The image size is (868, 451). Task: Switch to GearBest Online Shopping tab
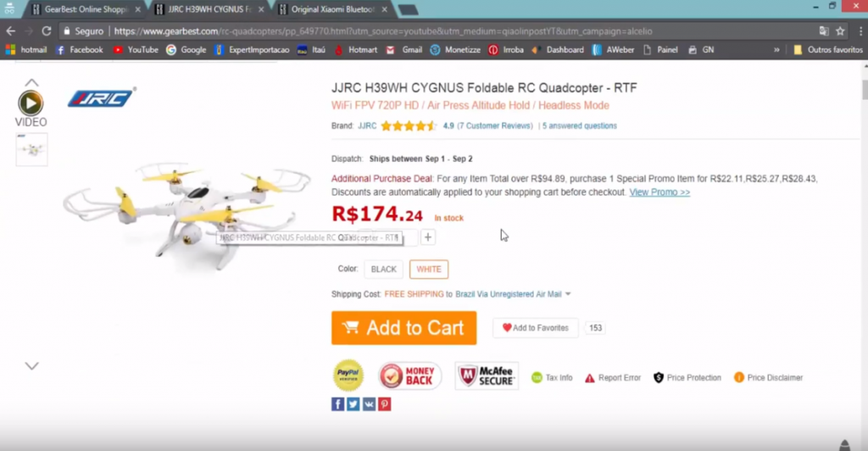(x=86, y=9)
